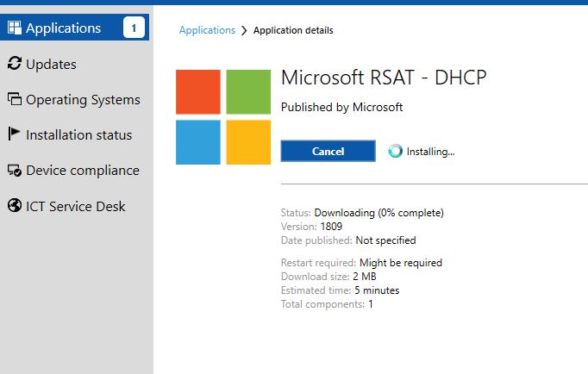Click the Download size 2 MB value

point(365,277)
